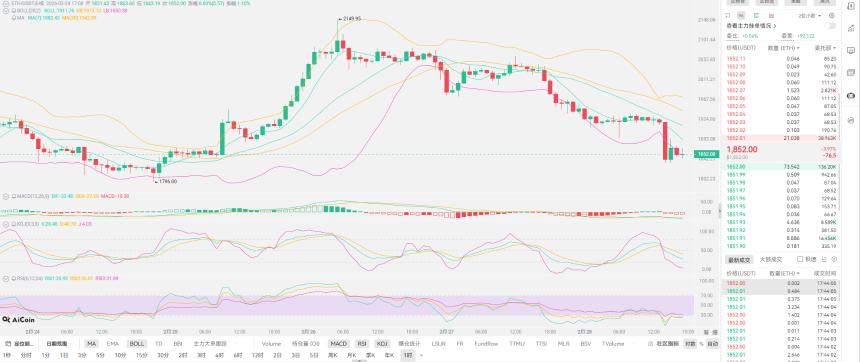This screenshot has height=362, width=860.
Task: Toggle the RSI sub-chart indicator
Action: point(362,344)
